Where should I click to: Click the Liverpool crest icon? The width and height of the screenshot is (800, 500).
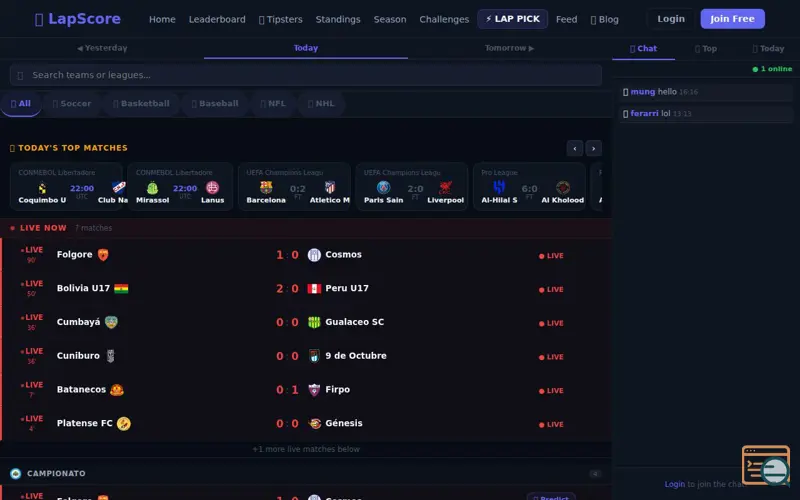pos(445,187)
